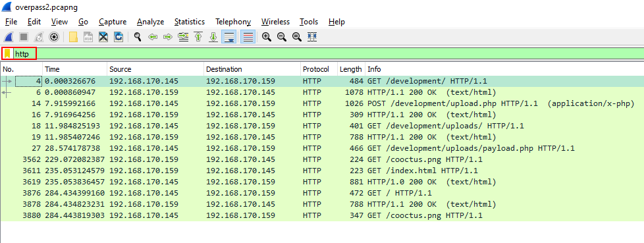Select packet 6 row in list
Image resolution: width=644 pixels, height=243 pixels.
pyautogui.click(x=322, y=92)
